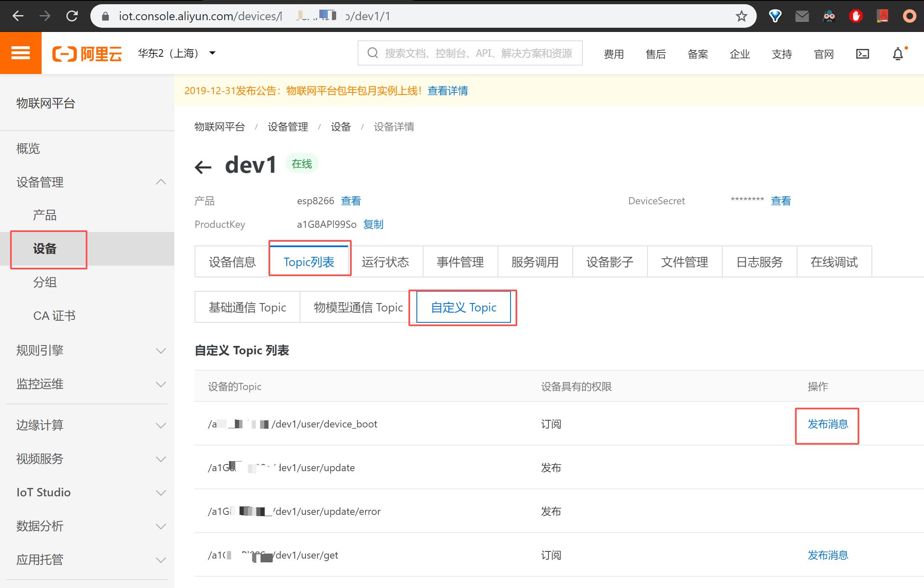This screenshot has height=588, width=924.
Task: Bookmark the page via the star icon
Action: pyautogui.click(x=741, y=16)
